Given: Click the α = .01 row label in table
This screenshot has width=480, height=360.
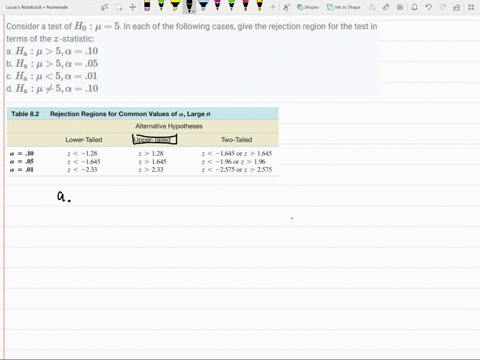Looking at the screenshot, I should click(x=22, y=170).
